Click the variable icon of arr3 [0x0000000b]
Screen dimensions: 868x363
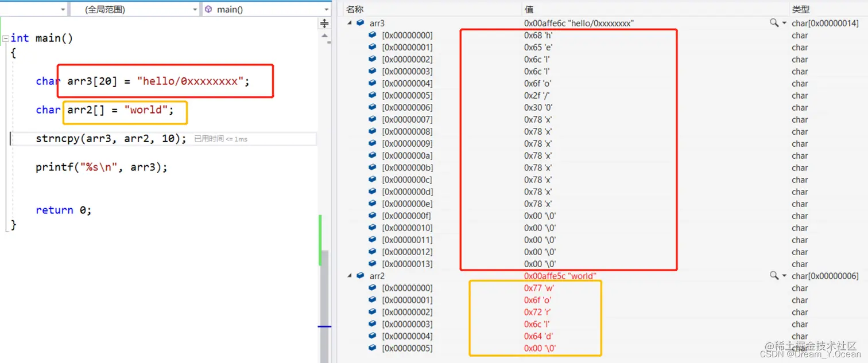click(x=373, y=167)
